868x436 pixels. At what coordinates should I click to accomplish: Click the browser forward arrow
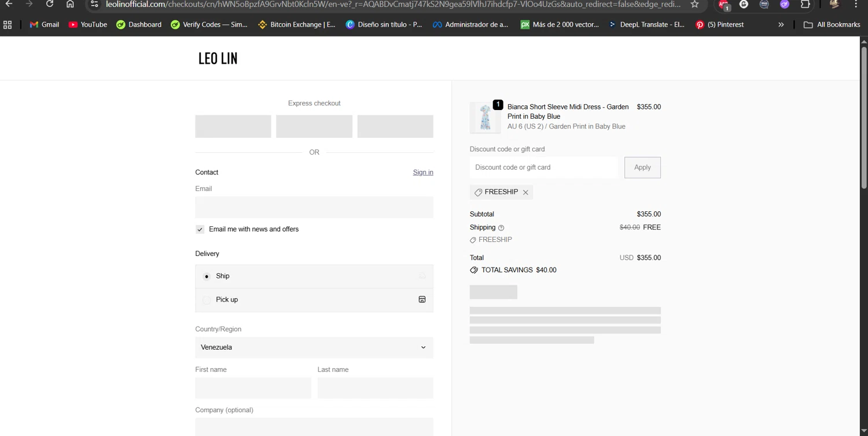(29, 4)
